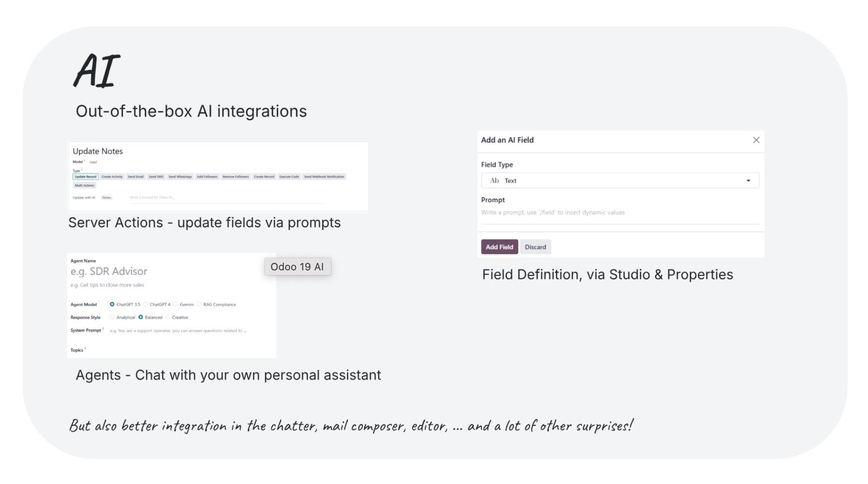This screenshot has height=484, width=868.
Task: Select the ChatGPT 4 agent model
Action: click(x=146, y=305)
